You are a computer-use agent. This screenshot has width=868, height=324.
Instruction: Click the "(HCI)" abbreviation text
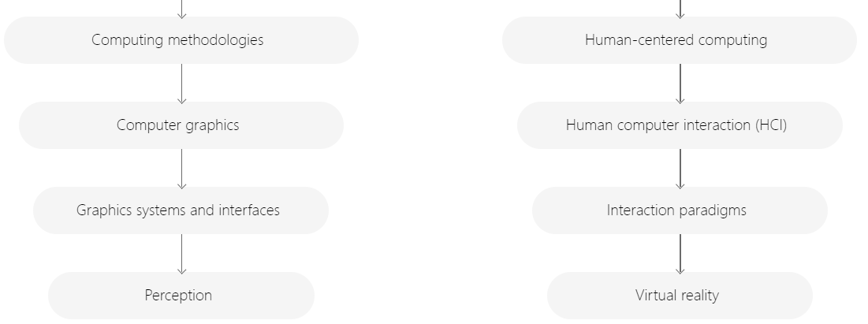tap(771, 125)
